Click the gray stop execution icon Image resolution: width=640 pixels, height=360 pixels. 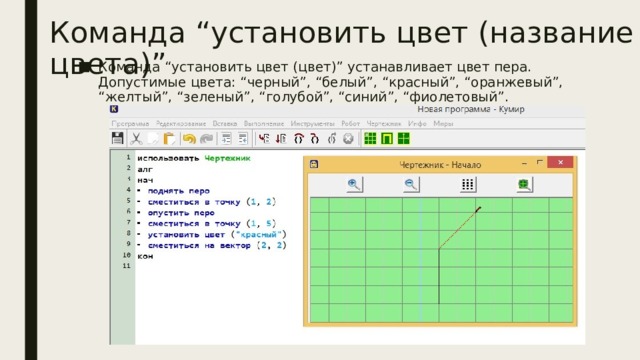(348, 139)
